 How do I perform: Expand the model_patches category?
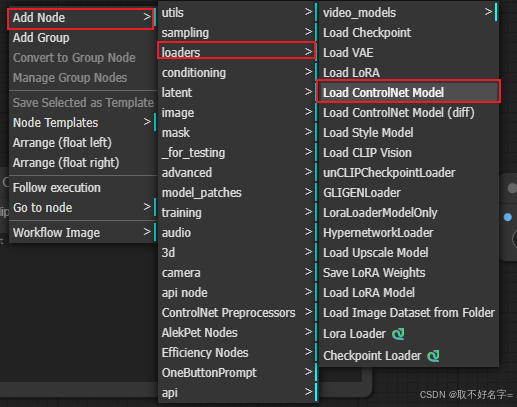[238, 193]
